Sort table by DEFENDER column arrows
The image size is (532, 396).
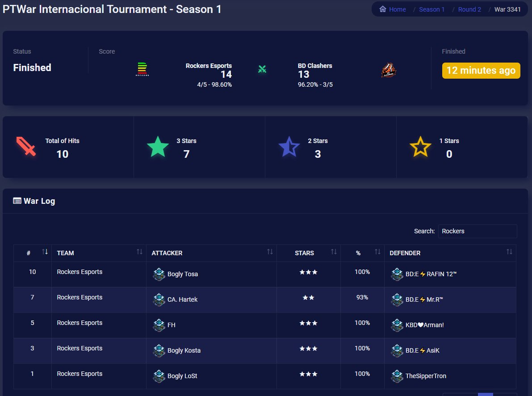[x=509, y=252]
